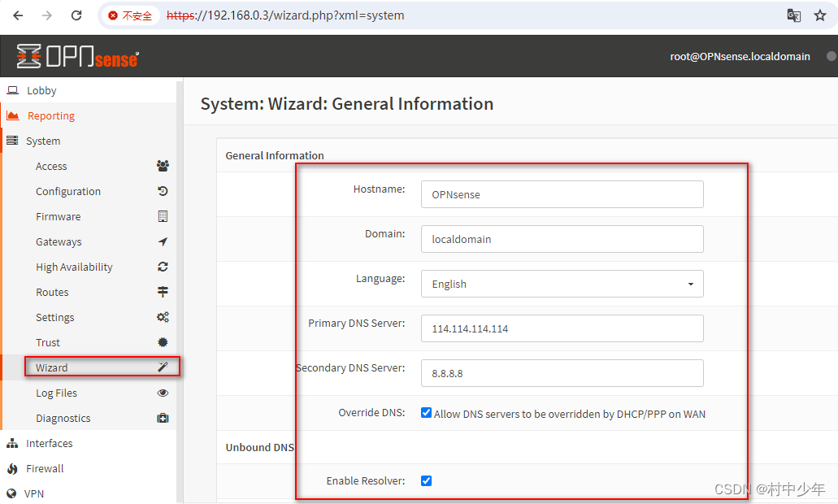Click the Firmware building icon
The width and height of the screenshot is (838, 504).
pyautogui.click(x=163, y=216)
